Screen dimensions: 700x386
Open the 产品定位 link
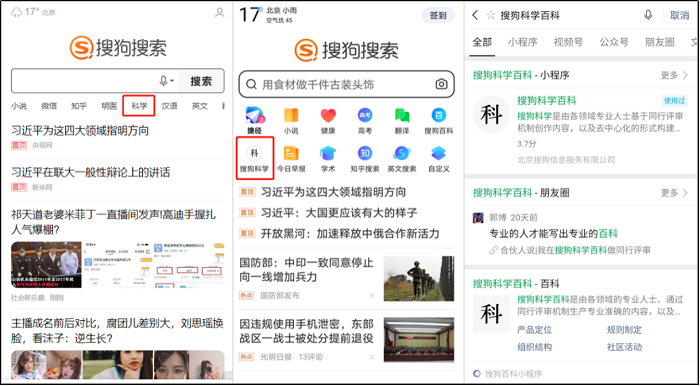[x=534, y=330]
